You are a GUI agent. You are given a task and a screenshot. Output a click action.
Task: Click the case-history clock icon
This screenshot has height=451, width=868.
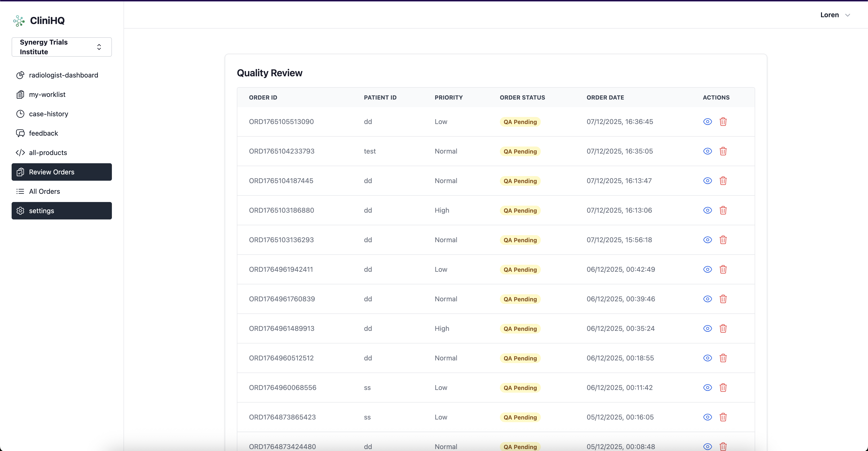tap(20, 114)
